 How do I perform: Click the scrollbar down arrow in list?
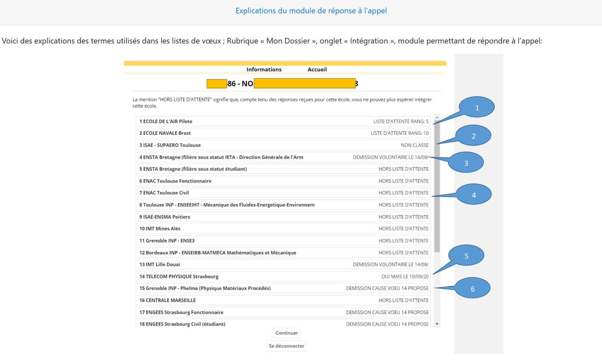[x=437, y=324]
